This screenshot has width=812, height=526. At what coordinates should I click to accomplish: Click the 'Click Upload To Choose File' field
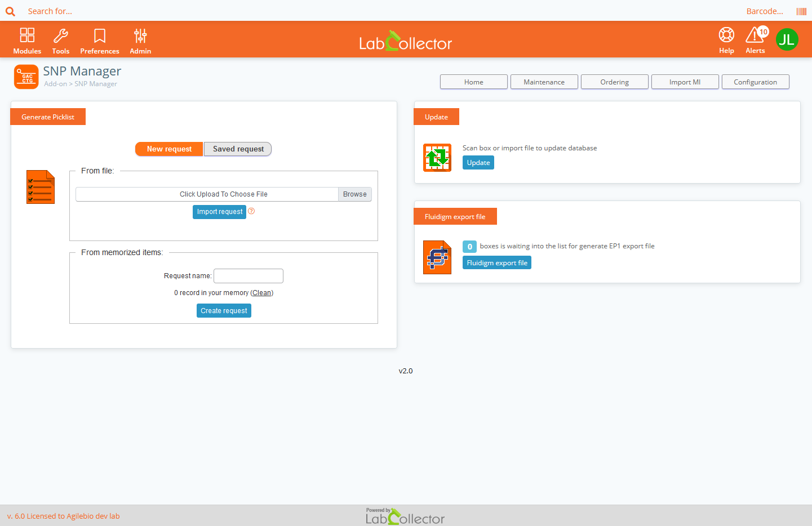[x=207, y=194]
